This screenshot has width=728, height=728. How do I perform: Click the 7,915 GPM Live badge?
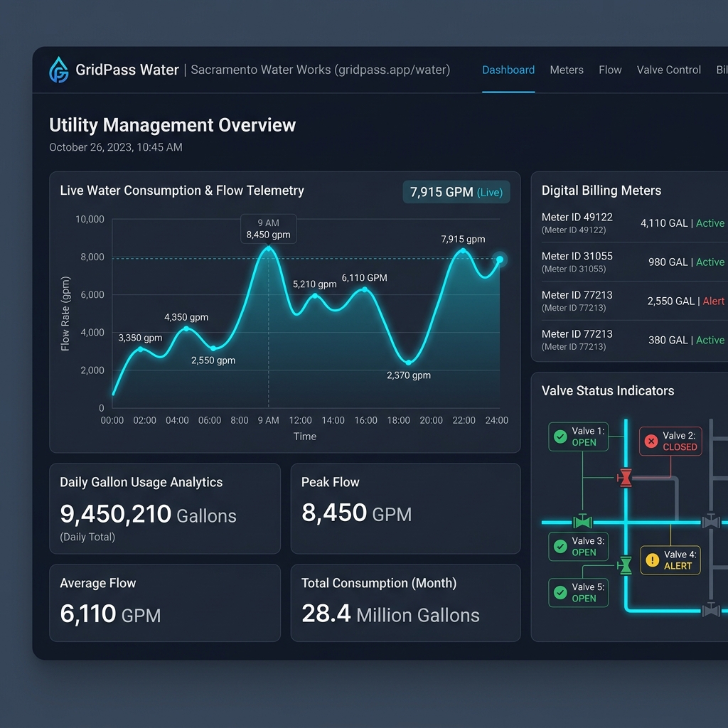point(456,192)
